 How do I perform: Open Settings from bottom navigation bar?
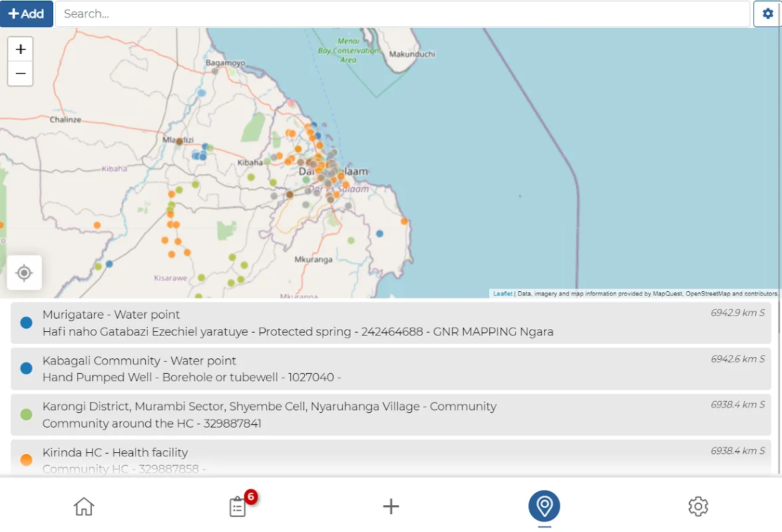pyautogui.click(x=698, y=507)
